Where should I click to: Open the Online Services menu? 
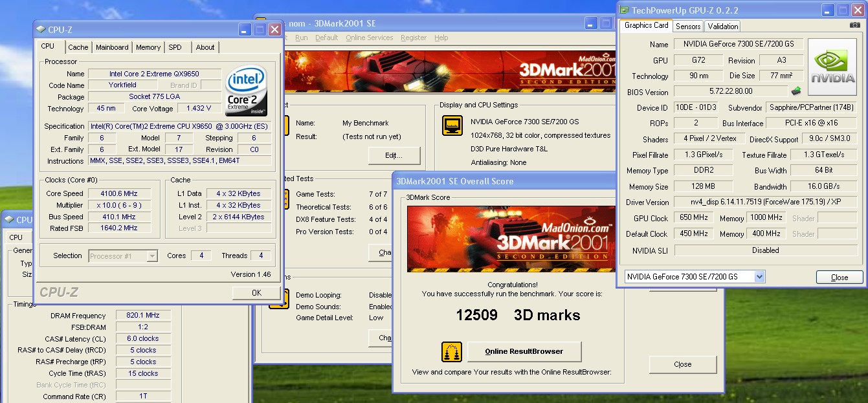point(369,38)
